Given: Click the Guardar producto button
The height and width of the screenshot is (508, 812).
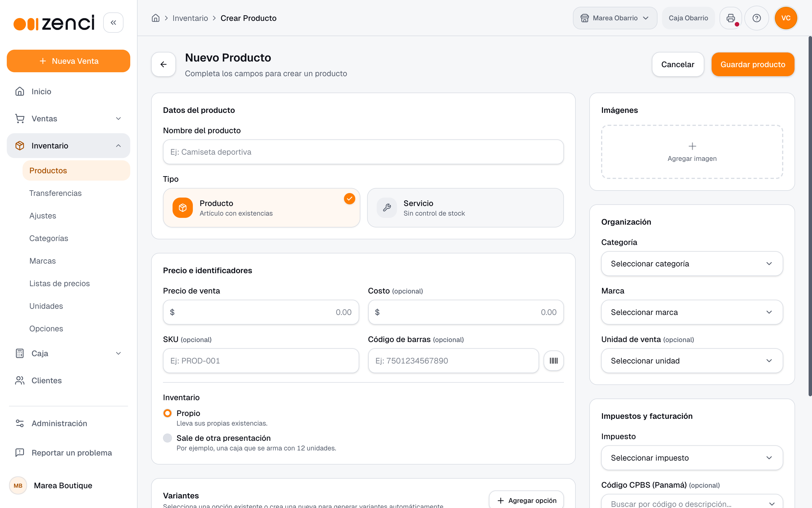Looking at the screenshot, I should [x=753, y=64].
